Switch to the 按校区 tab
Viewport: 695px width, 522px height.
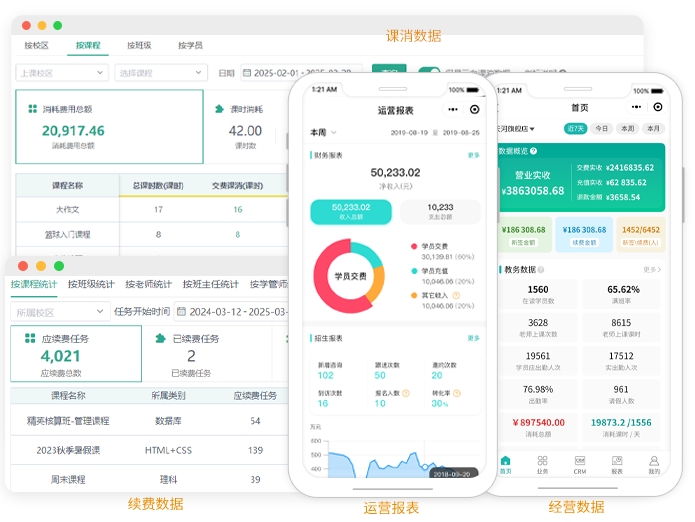pos(36,45)
